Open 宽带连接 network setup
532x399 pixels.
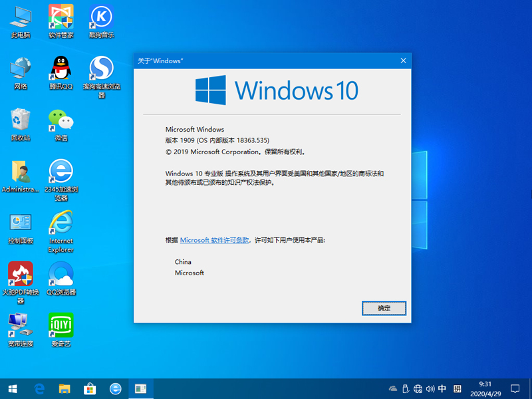click(x=20, y=324)
